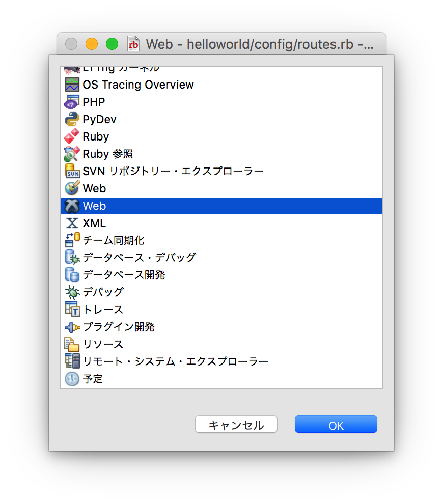Screen dimensions: 443x504
Task: Click the highlighted Web label
Action: [94, 206]
